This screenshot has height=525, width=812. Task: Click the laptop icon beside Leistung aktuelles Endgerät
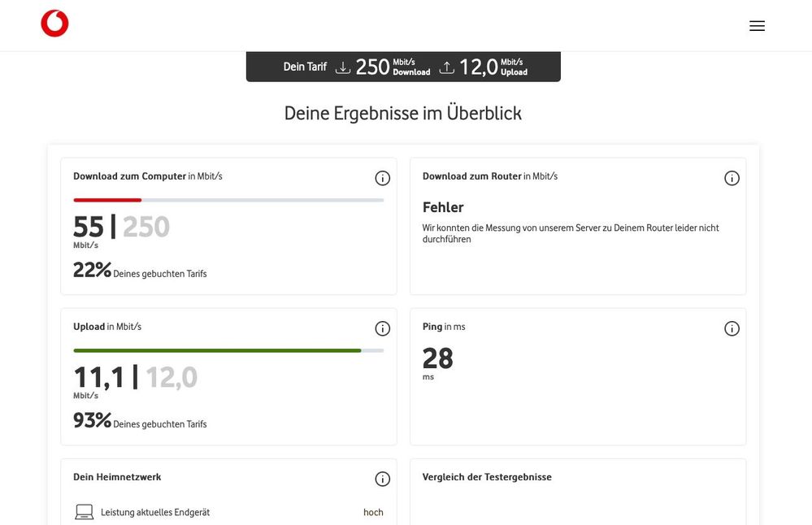point(84,512)
